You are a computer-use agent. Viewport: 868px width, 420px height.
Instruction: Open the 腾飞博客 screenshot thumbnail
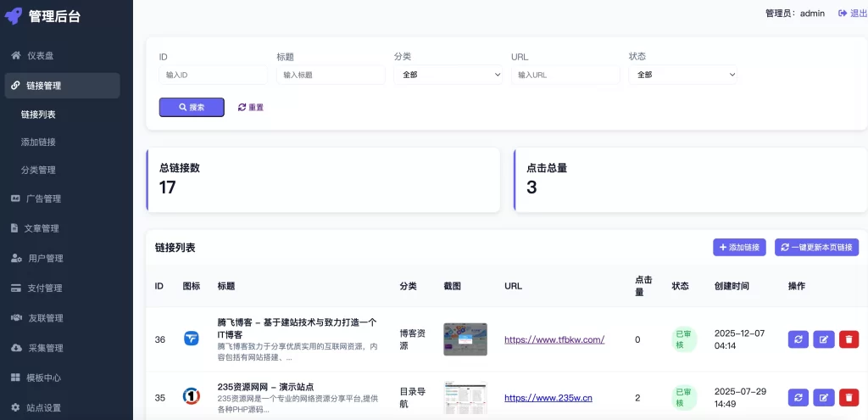[x=465, y=339]
